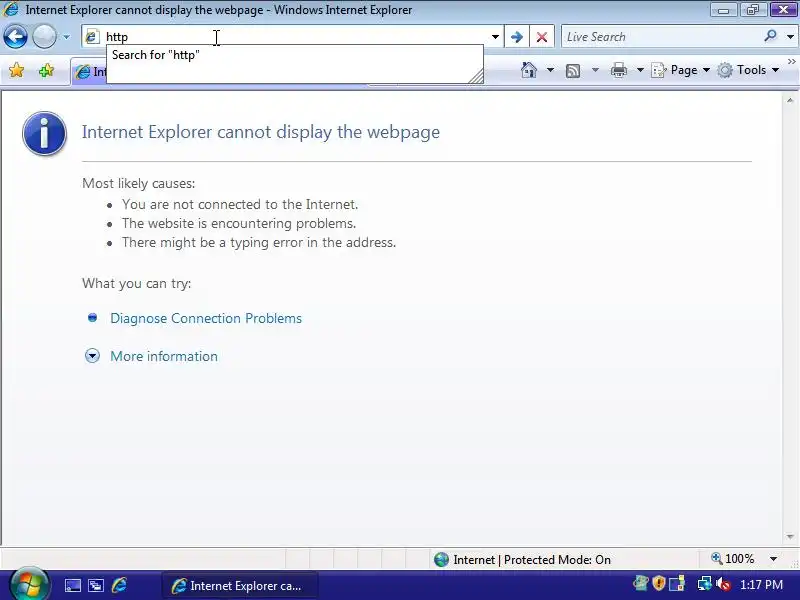Screen dimensions: 800x600
Task: Click Internet Explorer title bar icon
Action: (x=11, y=9)
